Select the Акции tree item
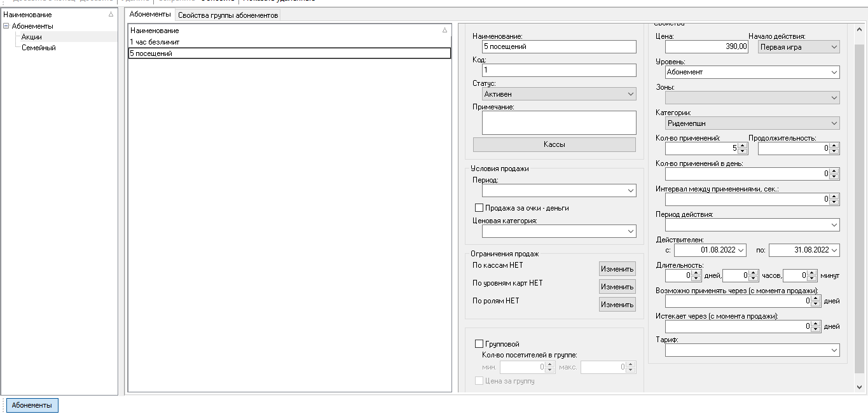The height and width of the screenshot is (414, 868). click(x=31, y=37)
